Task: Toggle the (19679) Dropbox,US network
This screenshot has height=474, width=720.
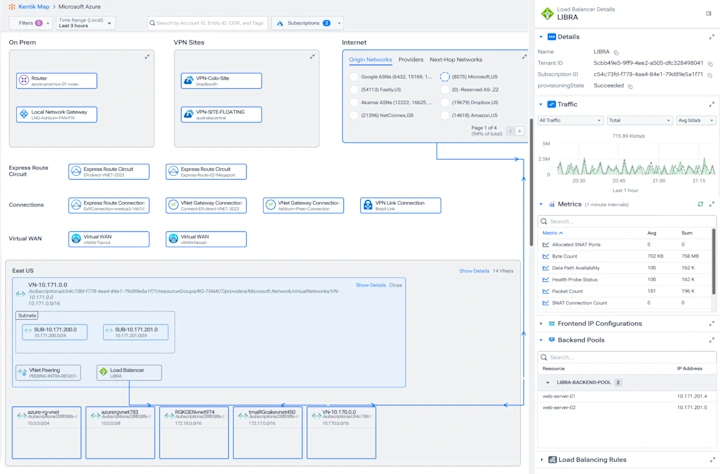Action: (444, 102)
